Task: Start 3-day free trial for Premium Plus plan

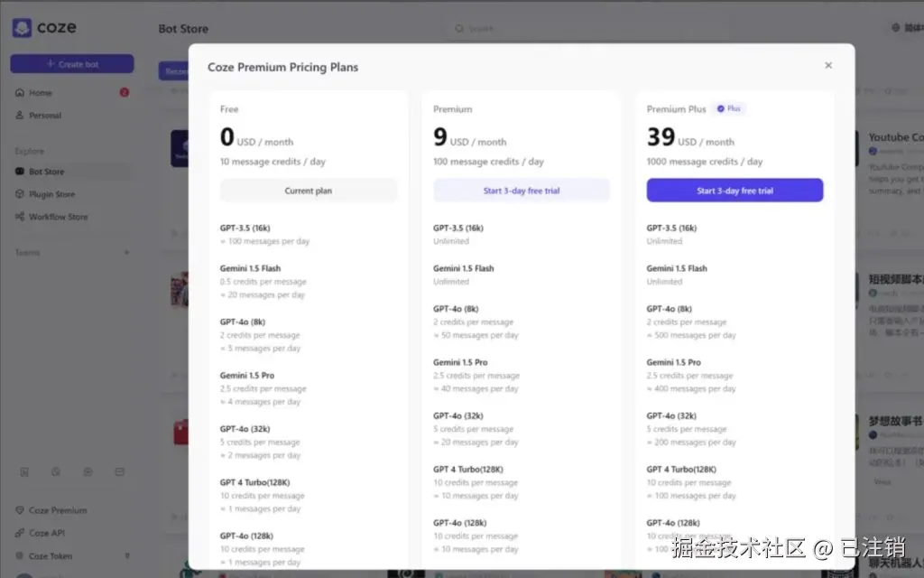Action: coord(735,191)
